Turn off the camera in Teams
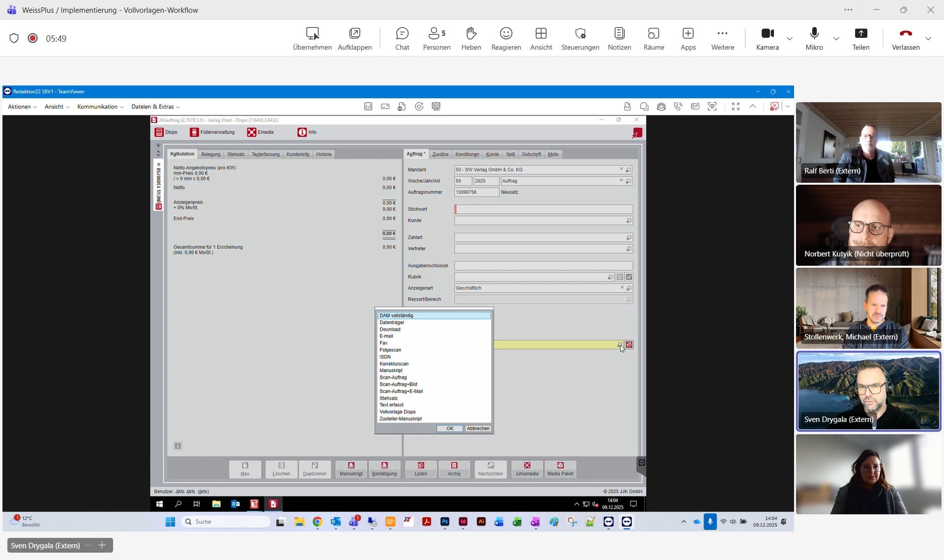Image resolution: width=944 pixels, height=560 pixels. (x=767, y=38)
